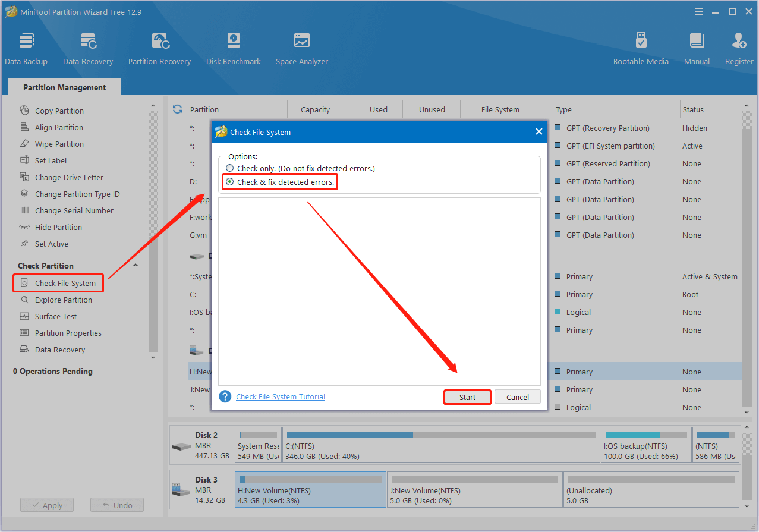Select 'Check & fix detected errors' option
This screenshot has height=532, width=759.
point(230,182)
